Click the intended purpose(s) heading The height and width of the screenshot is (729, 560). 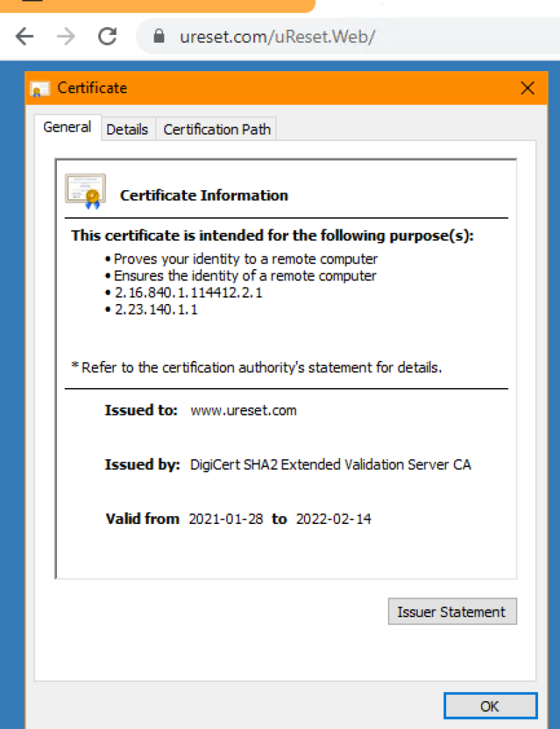(x=273, y=235)
